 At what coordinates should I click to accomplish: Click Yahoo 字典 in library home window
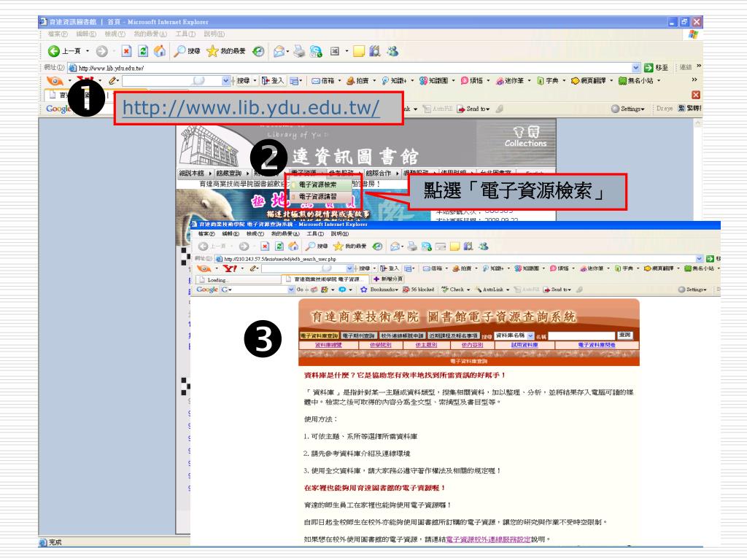pos(547,81)
